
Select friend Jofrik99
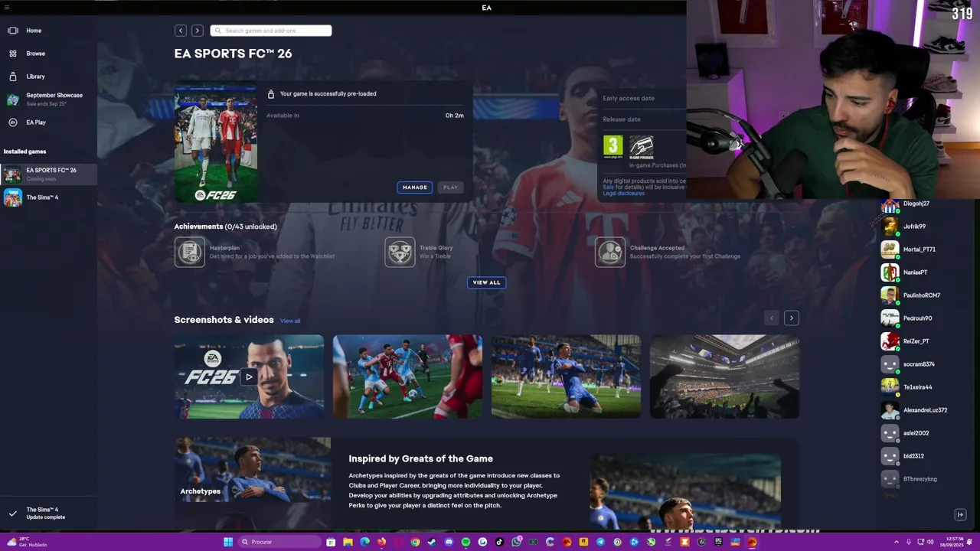914,227
